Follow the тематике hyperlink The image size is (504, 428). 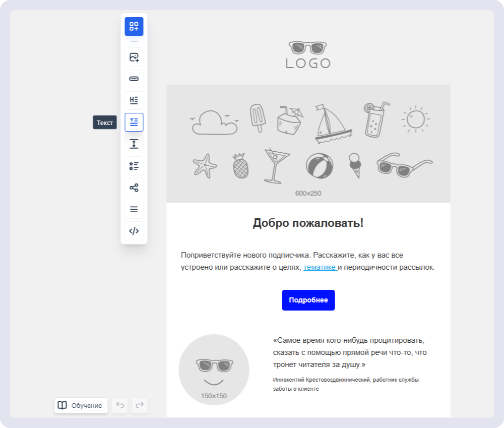point(320,268)
